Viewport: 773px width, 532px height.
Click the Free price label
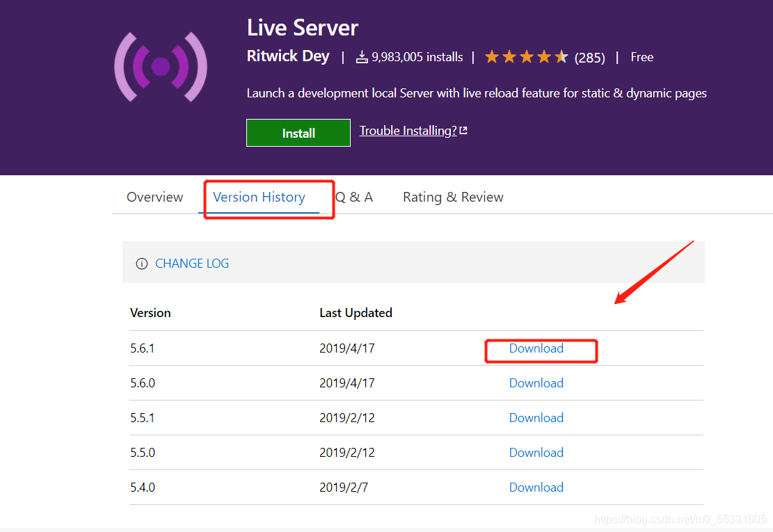(642, 57)
